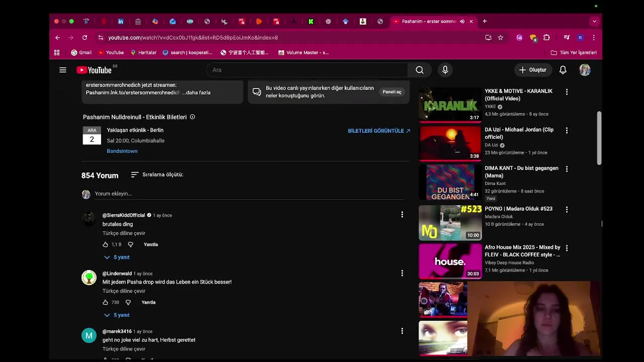Open more options for POYNO Madara Olduk video

[567, 209]
